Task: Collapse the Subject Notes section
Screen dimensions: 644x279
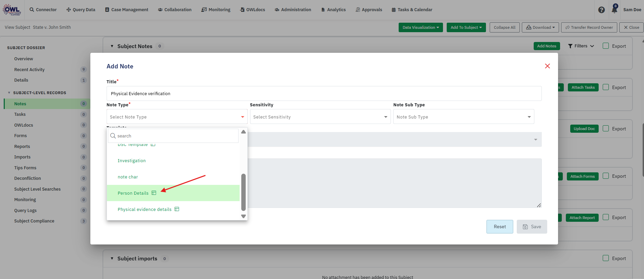Action: [112, 46]
